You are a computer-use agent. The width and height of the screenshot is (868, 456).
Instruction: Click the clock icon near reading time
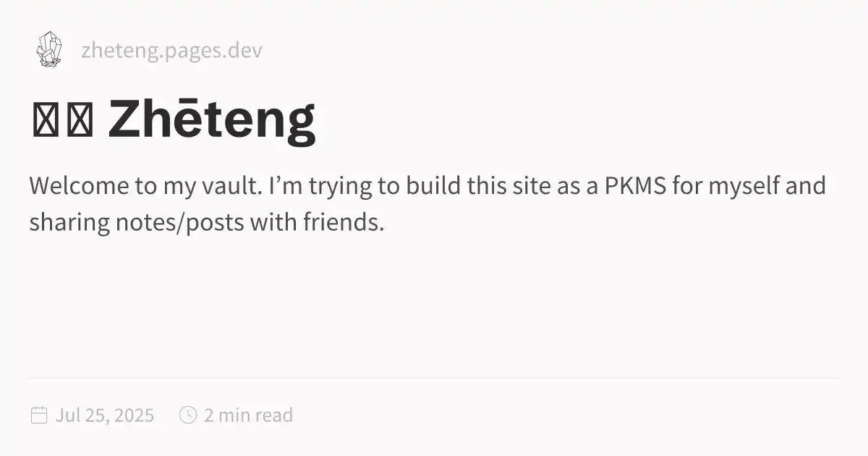[x=188, y=415]
